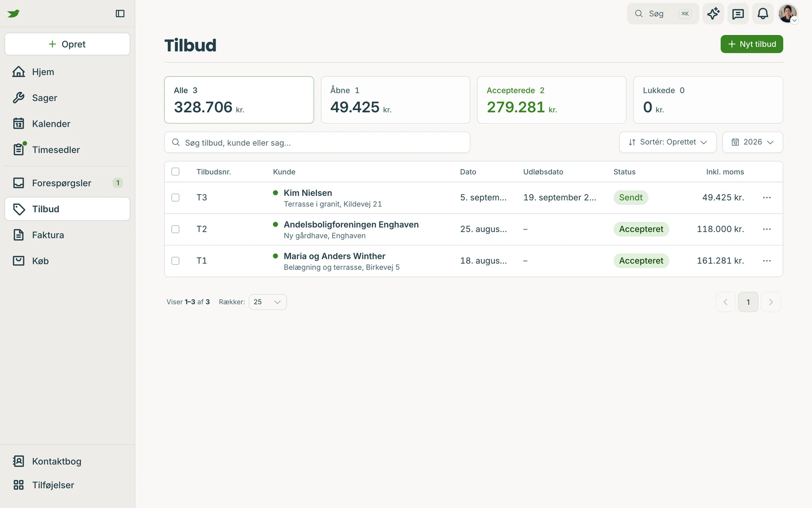Screen dimensions: 812x508
Task: Open the AI sparkle assistant icon
Action: tap(713, 13)
